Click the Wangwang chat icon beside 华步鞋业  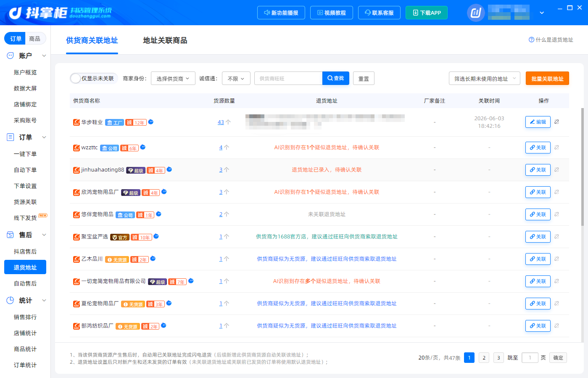point(151,122)
